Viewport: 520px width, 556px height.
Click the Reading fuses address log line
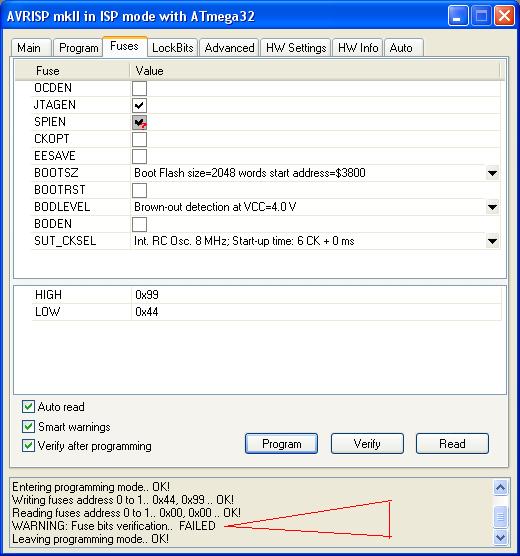(x=126, y=513)
